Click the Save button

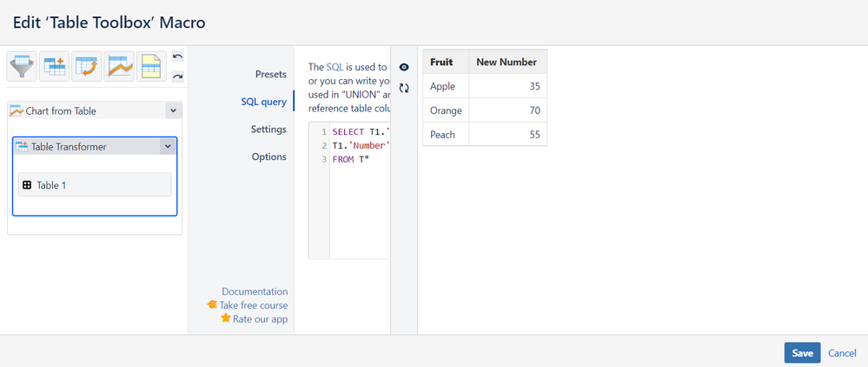[802, 353]
